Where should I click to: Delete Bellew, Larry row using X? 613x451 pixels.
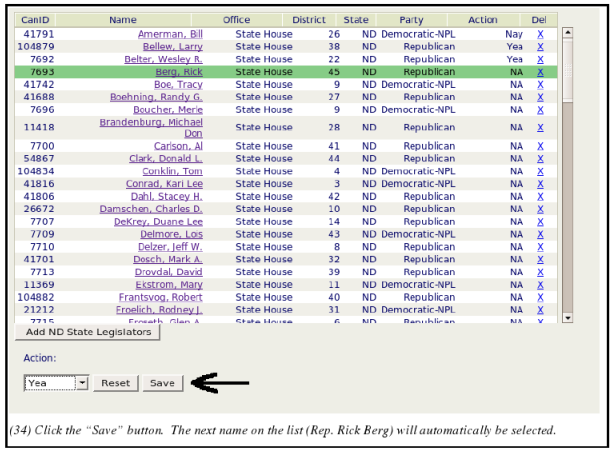click(540, 47)
